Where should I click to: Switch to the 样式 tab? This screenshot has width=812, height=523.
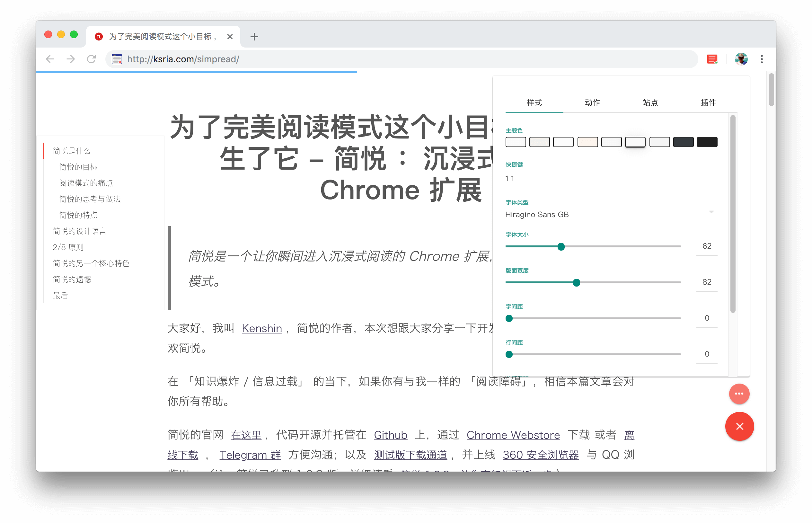point(534,102)
